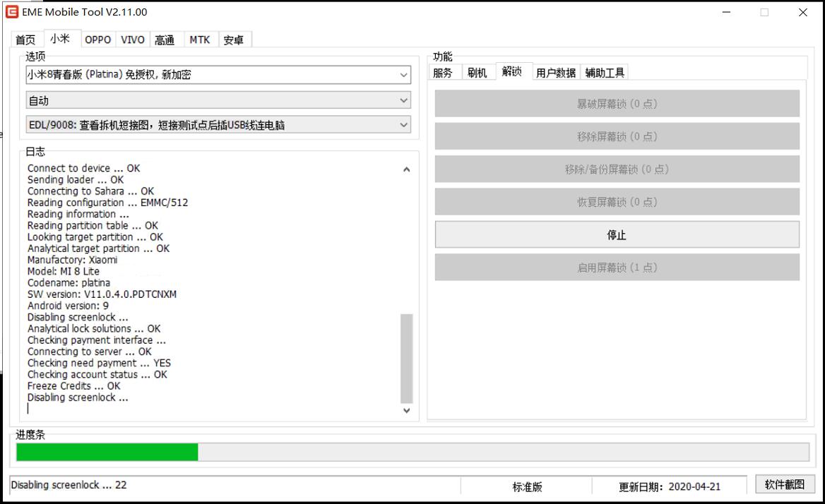Switch to the 首页 tab

click(25, 40)
